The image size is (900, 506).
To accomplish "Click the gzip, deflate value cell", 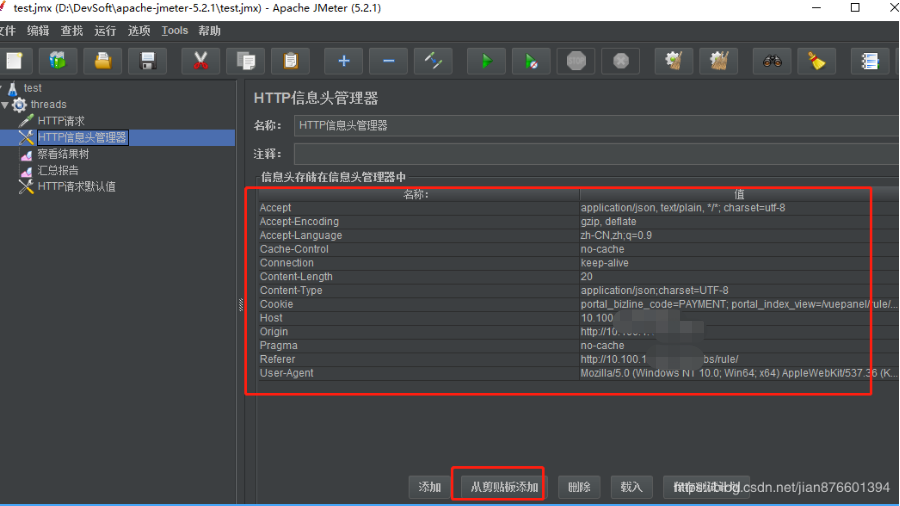I will 739,221.
